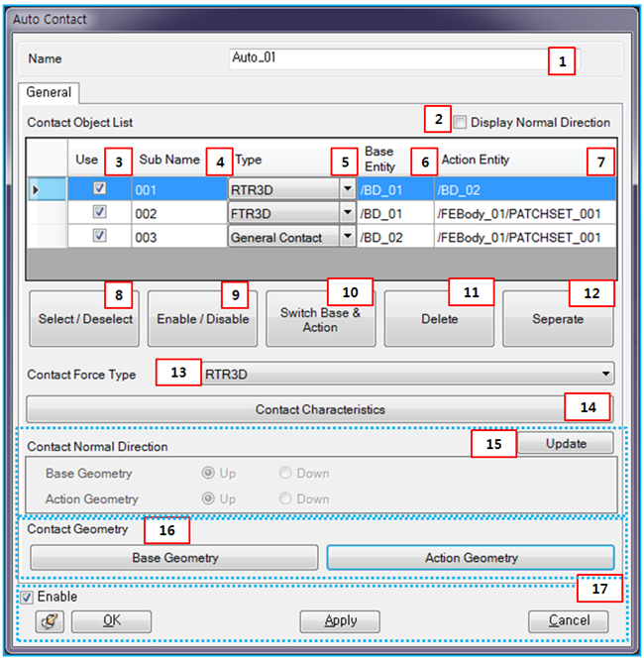
Task: Click Base Entity /BD_01 in row 001
Action: click(x=395, y=189)
